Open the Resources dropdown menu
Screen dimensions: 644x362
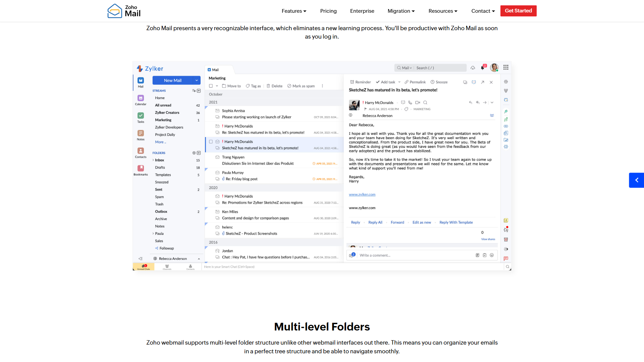(x=443, y=11)
